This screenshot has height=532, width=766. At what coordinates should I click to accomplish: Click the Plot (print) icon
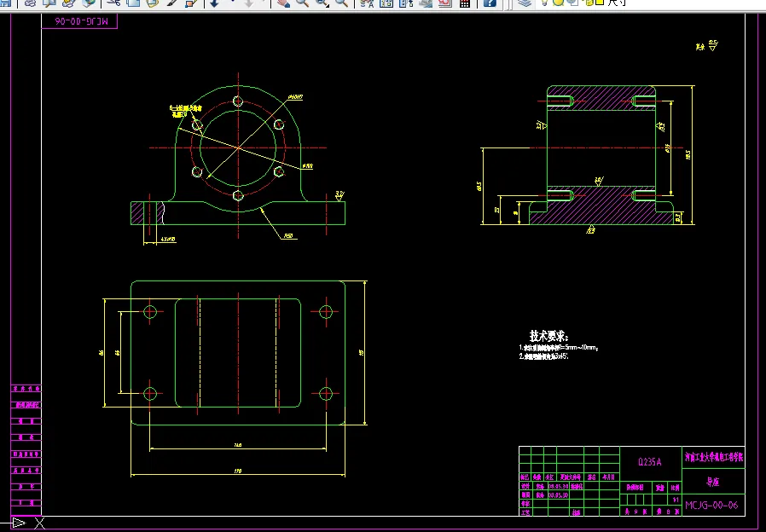30,3
